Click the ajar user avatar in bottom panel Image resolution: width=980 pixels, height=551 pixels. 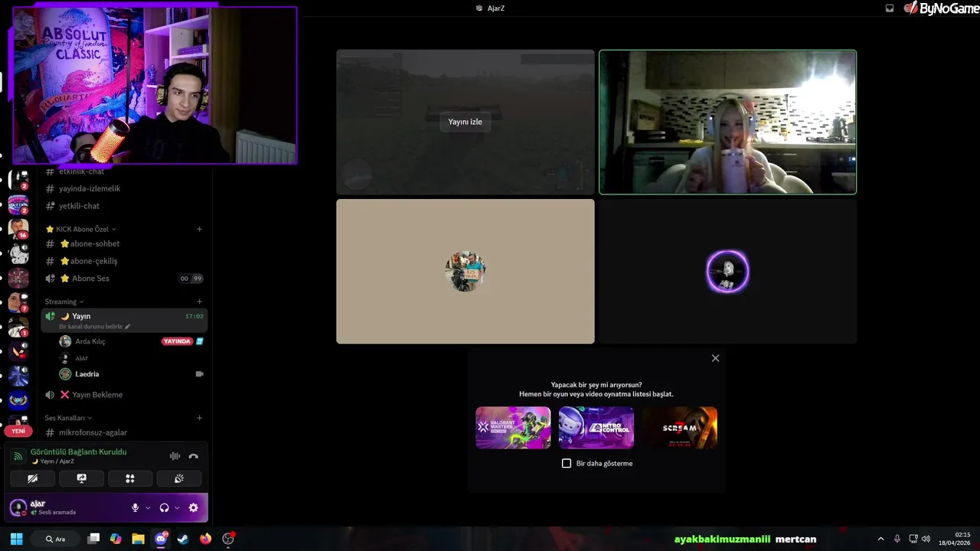18,507
